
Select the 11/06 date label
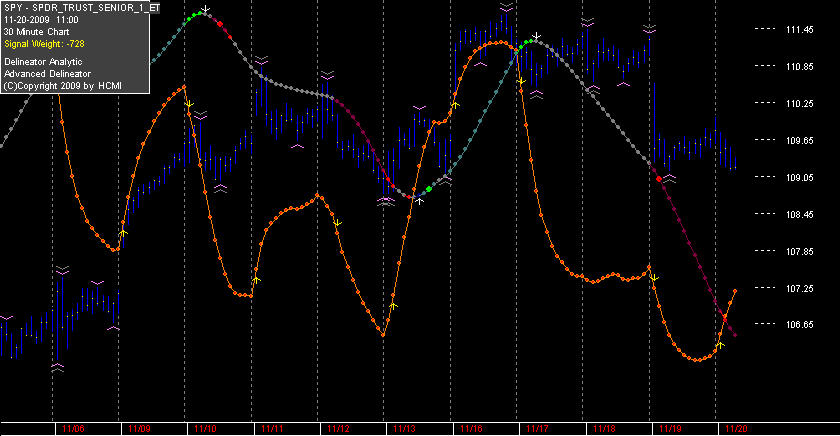73,429
